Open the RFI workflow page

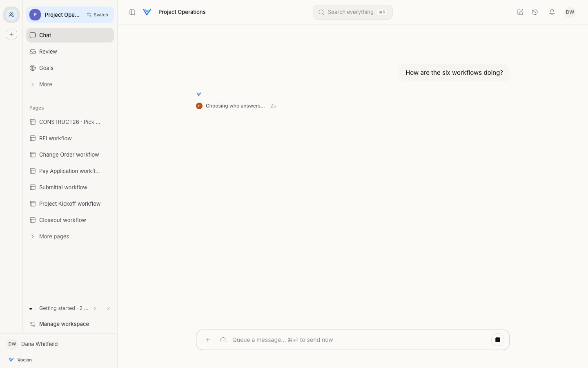click(x=70, y=138)
